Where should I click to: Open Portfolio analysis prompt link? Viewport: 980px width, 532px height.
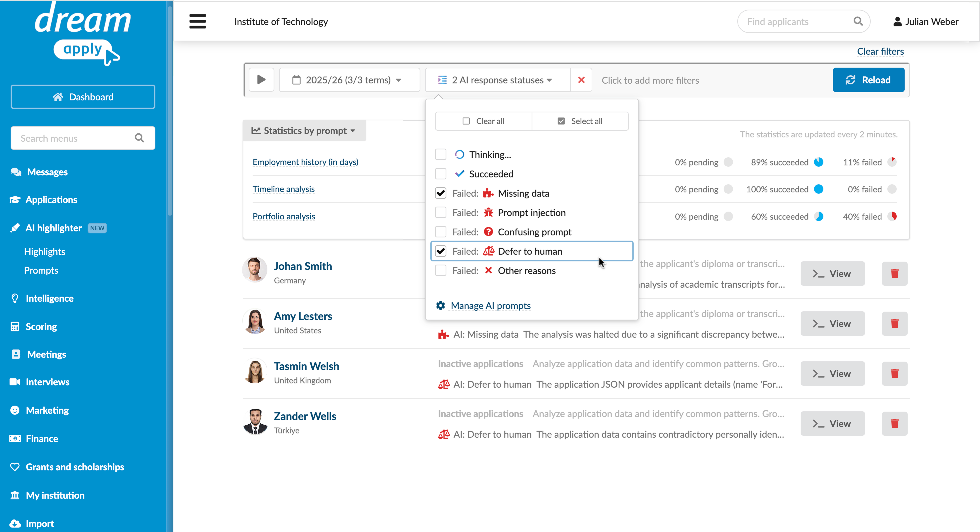click(x=283, y=216)
